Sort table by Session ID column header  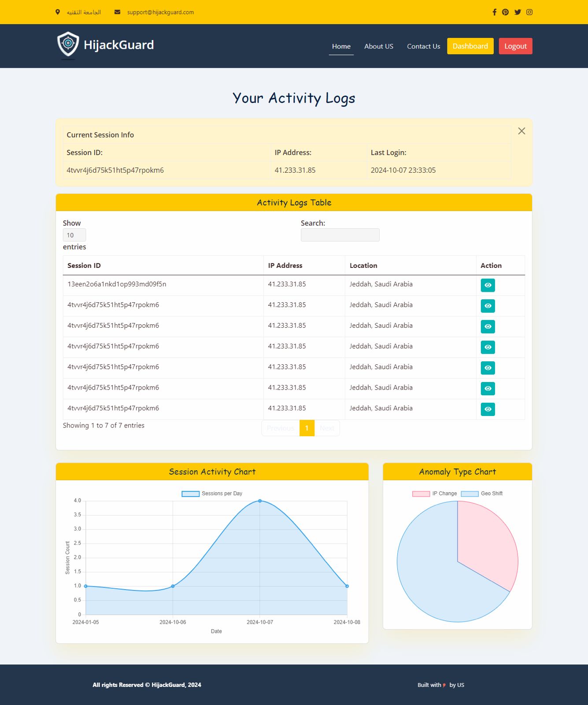(x=84, y=266)
